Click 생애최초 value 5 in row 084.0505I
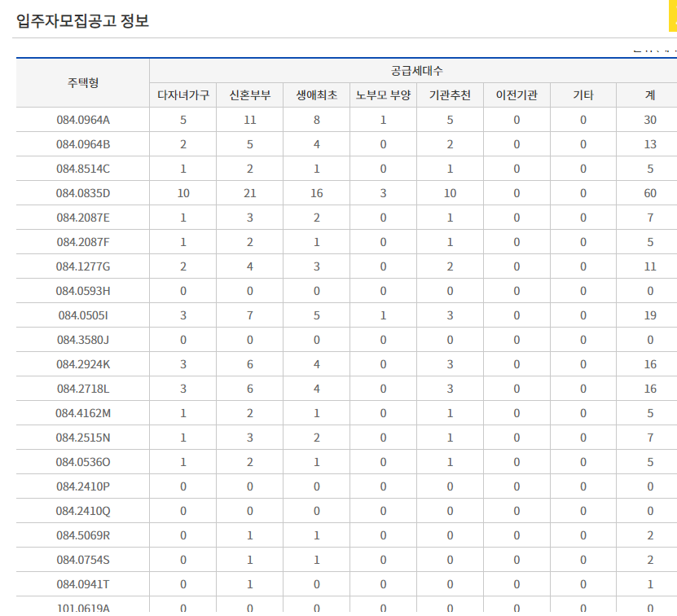The width and height of the screenshot is (677, 616). click(316, 315)
